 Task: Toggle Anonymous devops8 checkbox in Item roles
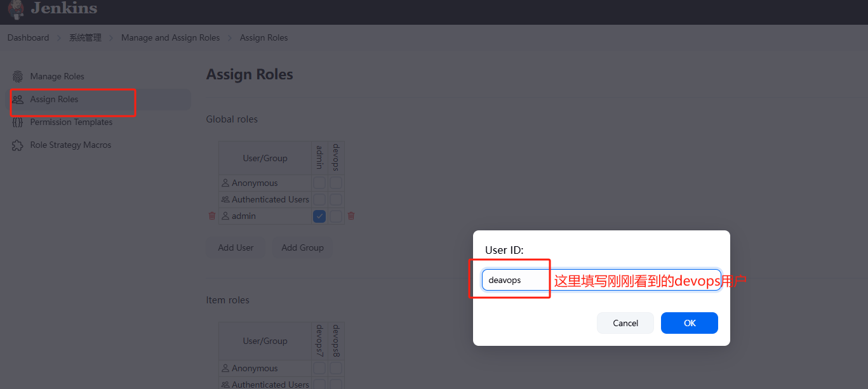point(336,368)
